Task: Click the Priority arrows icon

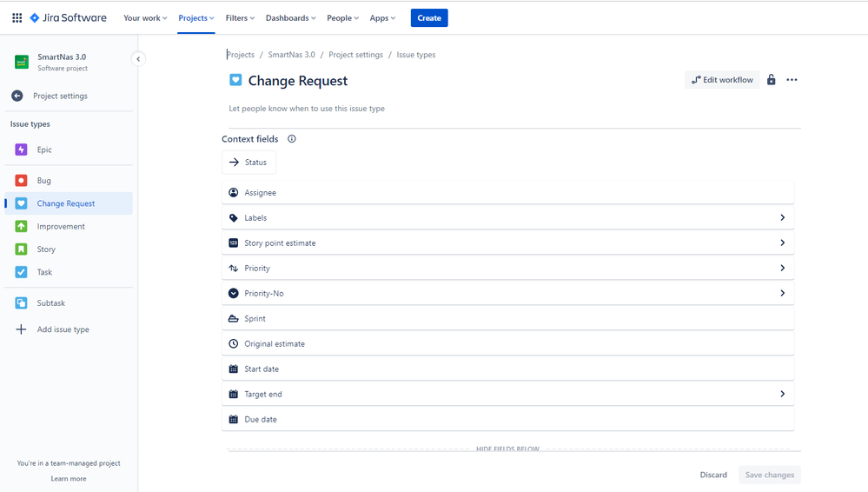Action: (x=234, y=268)
